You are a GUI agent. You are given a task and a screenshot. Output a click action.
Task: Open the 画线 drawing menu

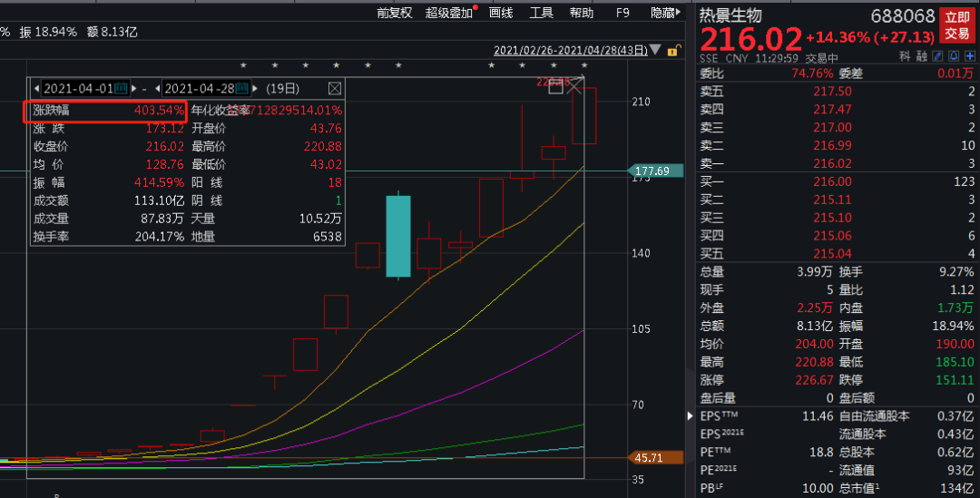[x=501, y=13]
